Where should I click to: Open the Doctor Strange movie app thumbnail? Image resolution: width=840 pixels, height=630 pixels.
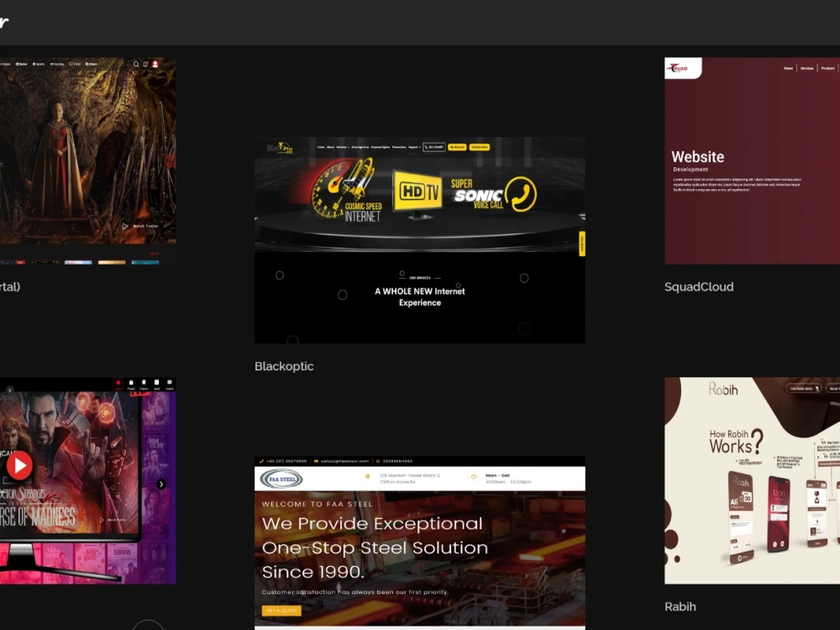(88, 480)
